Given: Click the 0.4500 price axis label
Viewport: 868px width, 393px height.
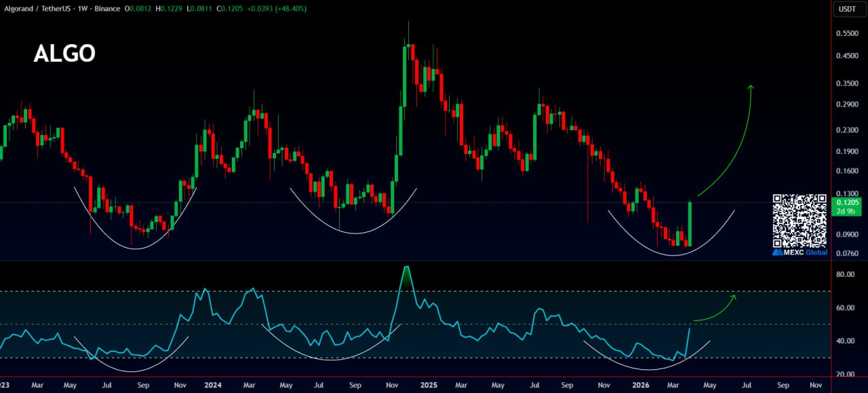Looking at the screenshot, I should pos(848,56).
